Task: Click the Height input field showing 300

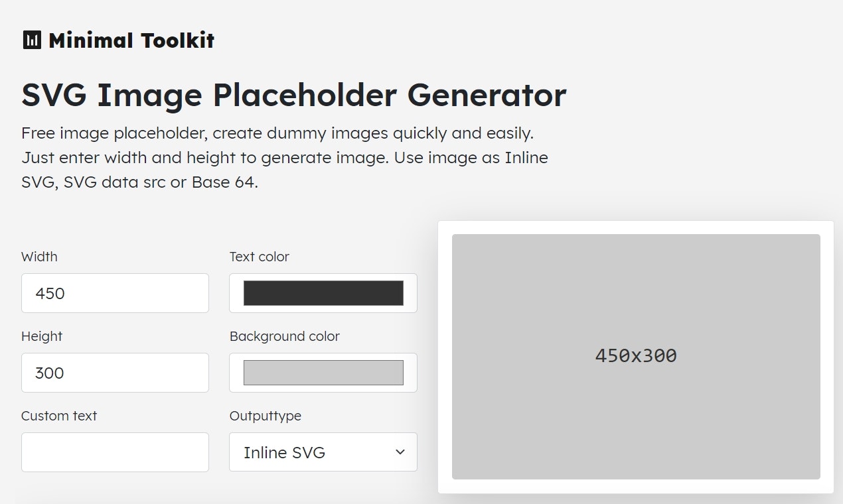Action: coord(115,373)
